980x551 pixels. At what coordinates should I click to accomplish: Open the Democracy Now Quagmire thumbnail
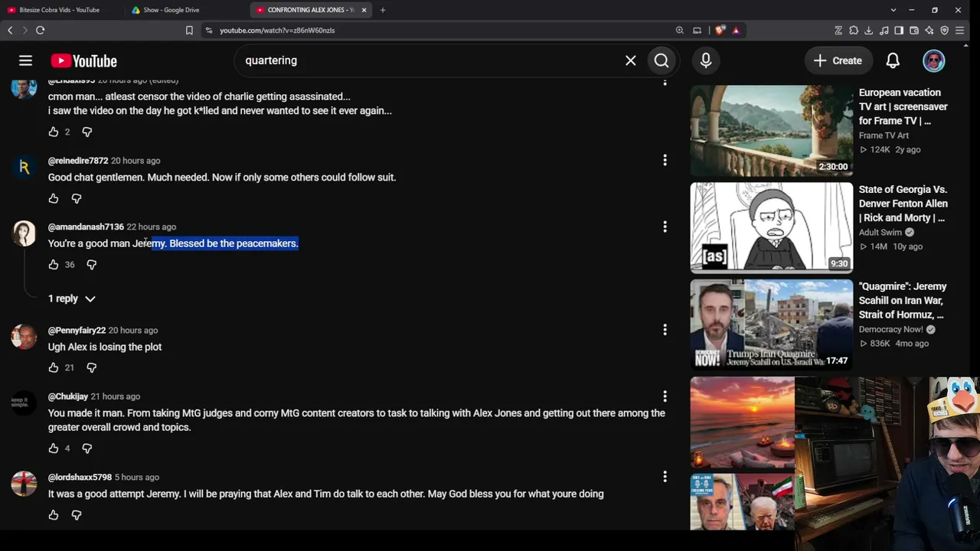[x=772, y=324]
